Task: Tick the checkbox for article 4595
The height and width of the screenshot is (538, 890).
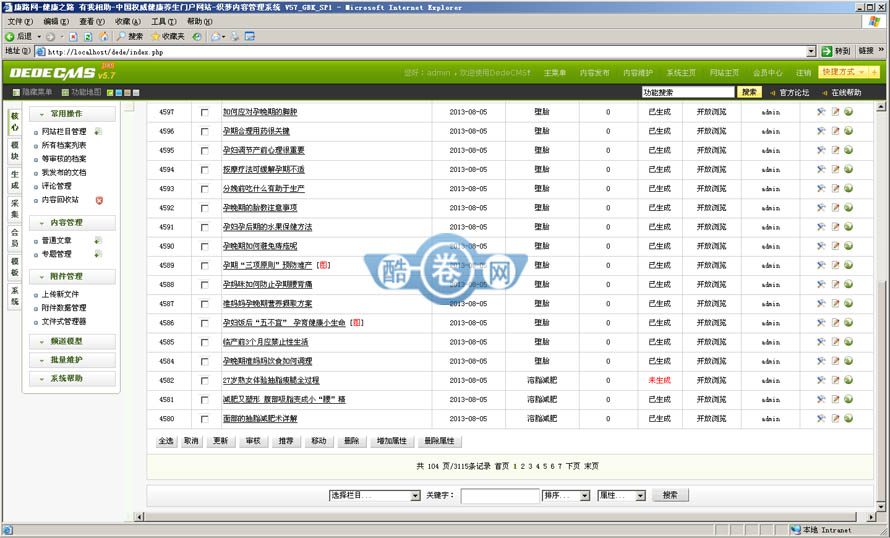Action: [204, 151]
